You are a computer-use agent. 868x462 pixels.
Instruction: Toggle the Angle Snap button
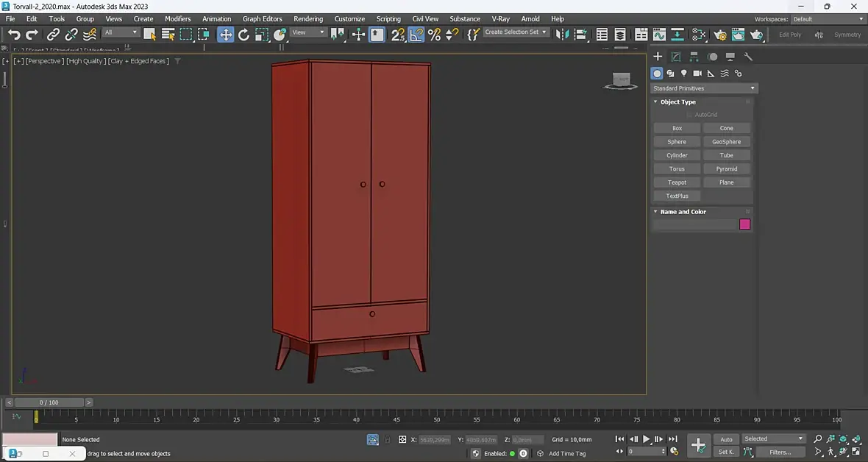416,35
